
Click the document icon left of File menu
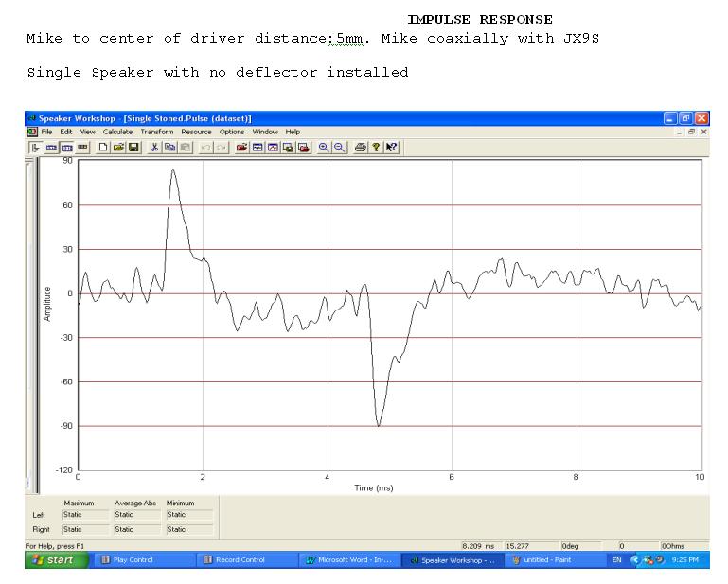[x=32, y=132]
